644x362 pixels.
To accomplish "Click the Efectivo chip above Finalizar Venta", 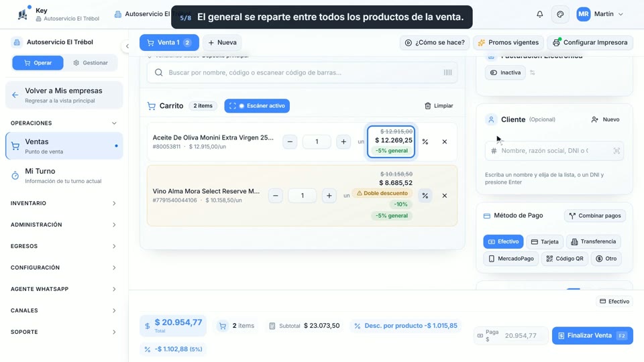I will tap(614, 301).
